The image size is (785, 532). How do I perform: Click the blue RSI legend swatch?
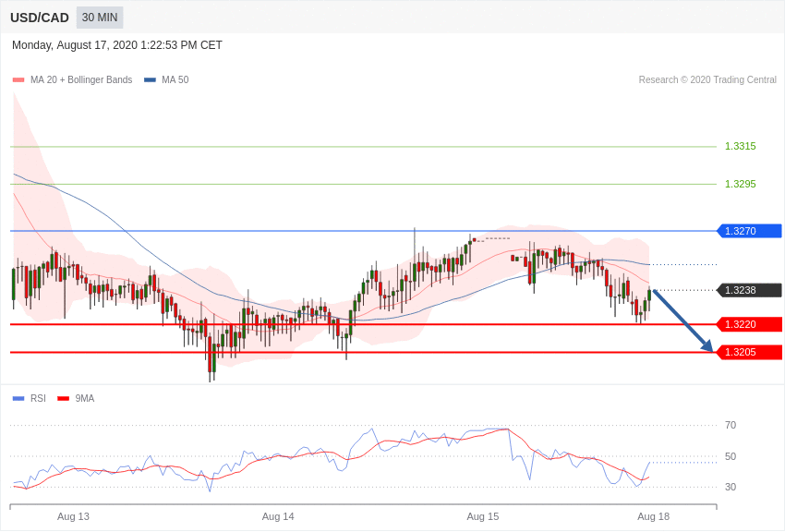[18, 398]
